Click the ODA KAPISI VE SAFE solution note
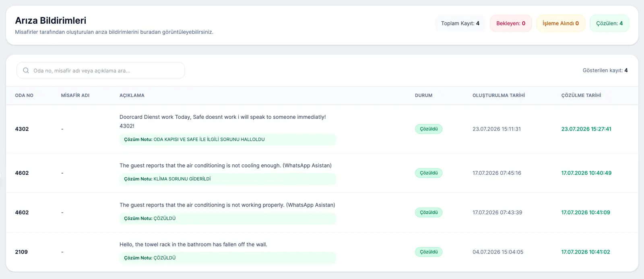The width and height of the screenshot is (644, 279). [228, 139]
